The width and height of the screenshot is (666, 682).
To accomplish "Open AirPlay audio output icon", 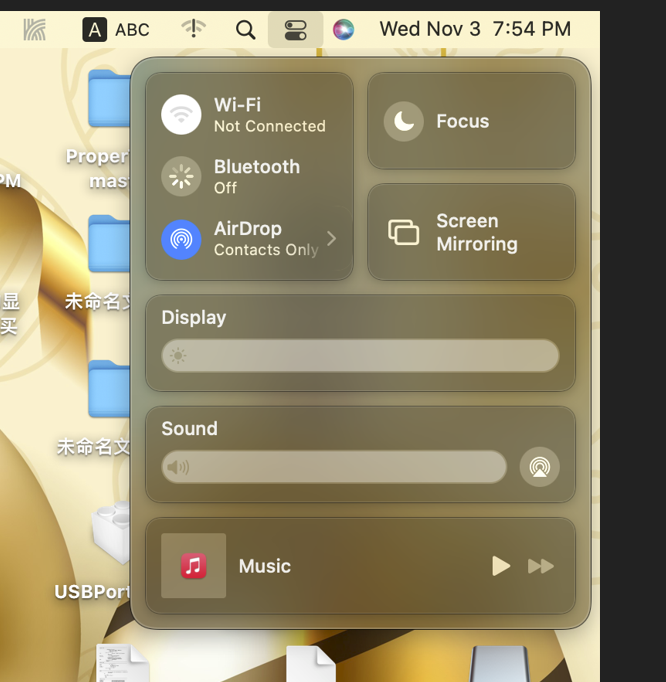I will pos(540,467).
